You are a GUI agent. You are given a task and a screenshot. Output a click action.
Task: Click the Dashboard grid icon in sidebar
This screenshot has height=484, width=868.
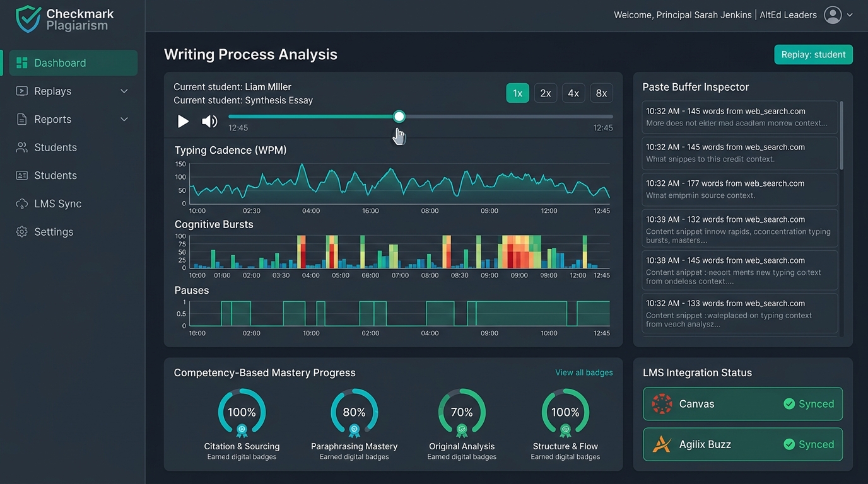pyautogui.click(x=22, y=63)
